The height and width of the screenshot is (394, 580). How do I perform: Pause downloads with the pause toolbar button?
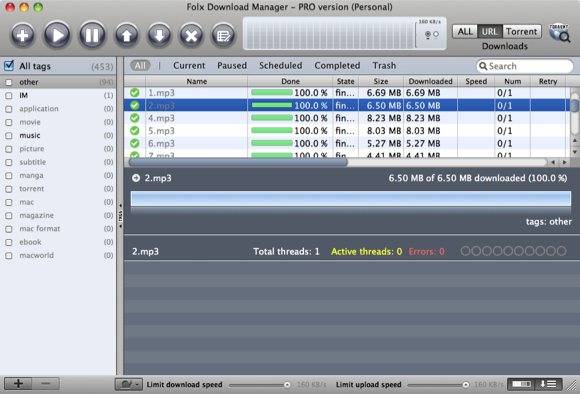tap(92, 36)
